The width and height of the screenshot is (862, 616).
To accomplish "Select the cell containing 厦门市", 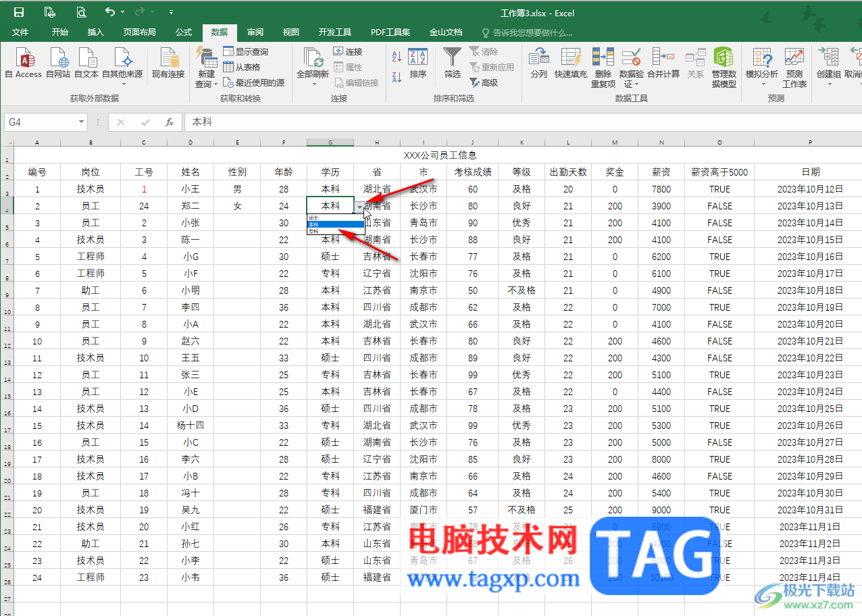I will tap(423, 510).
